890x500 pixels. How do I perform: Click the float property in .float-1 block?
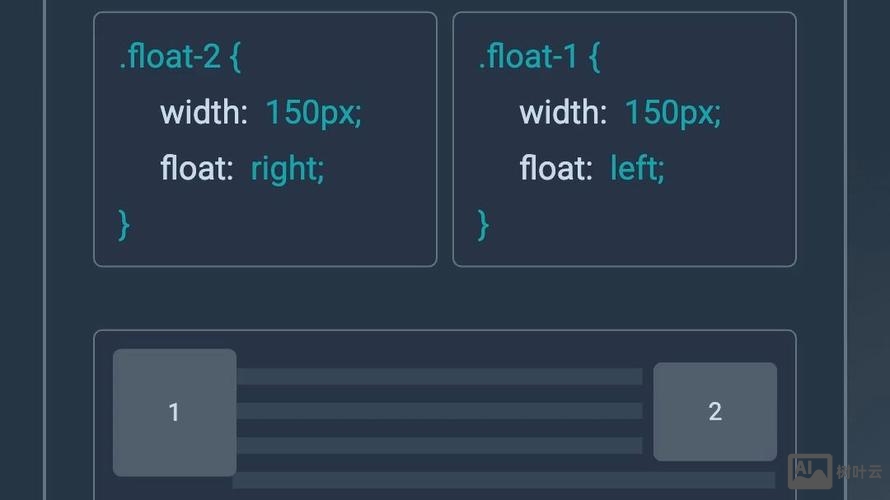coord(555,168)
